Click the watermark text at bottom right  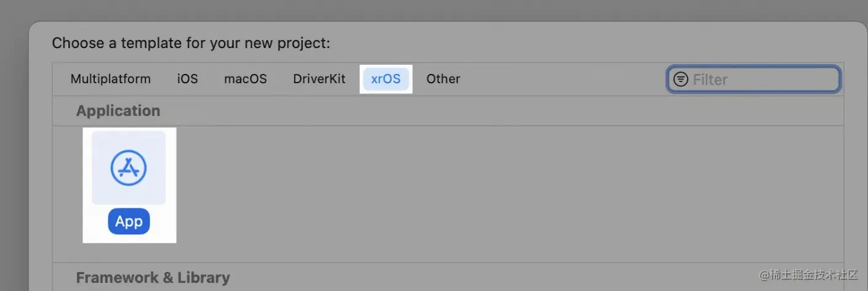pyautogui.click(x=810, y=275)
